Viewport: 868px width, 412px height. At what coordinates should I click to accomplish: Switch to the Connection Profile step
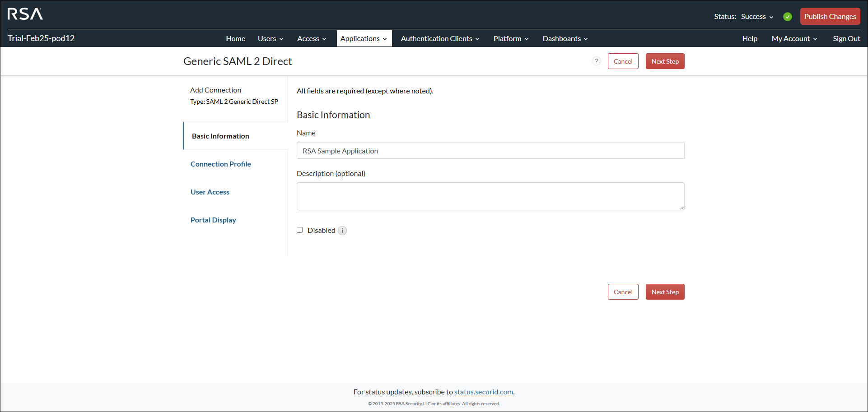click(220, 164)
